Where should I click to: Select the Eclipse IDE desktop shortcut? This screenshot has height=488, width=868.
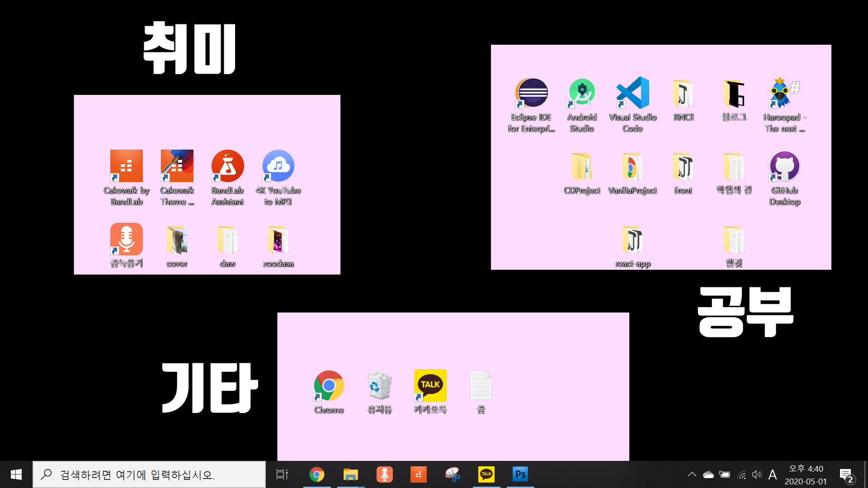(x=532, y=94)
